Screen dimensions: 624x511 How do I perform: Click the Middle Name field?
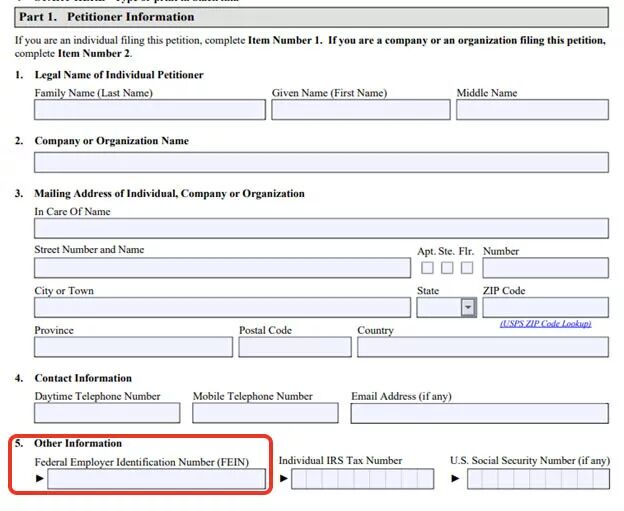532,109
